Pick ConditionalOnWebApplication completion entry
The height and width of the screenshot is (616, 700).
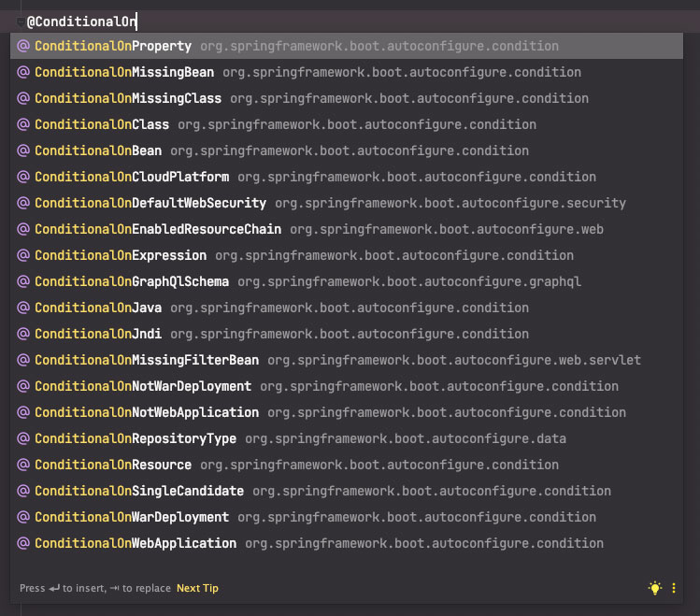(x=347, y=544)
